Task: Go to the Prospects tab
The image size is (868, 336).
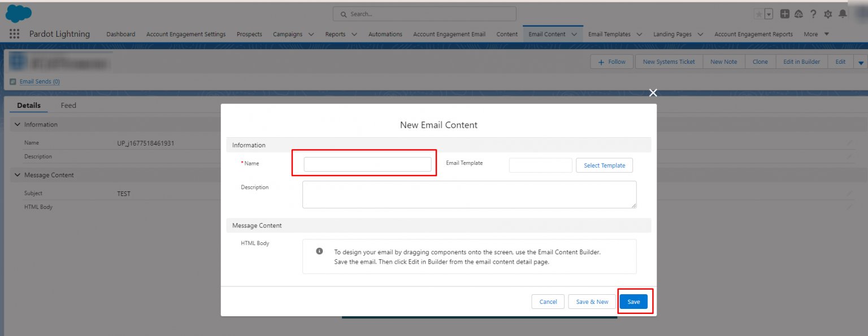Action: tap(249, 34)
